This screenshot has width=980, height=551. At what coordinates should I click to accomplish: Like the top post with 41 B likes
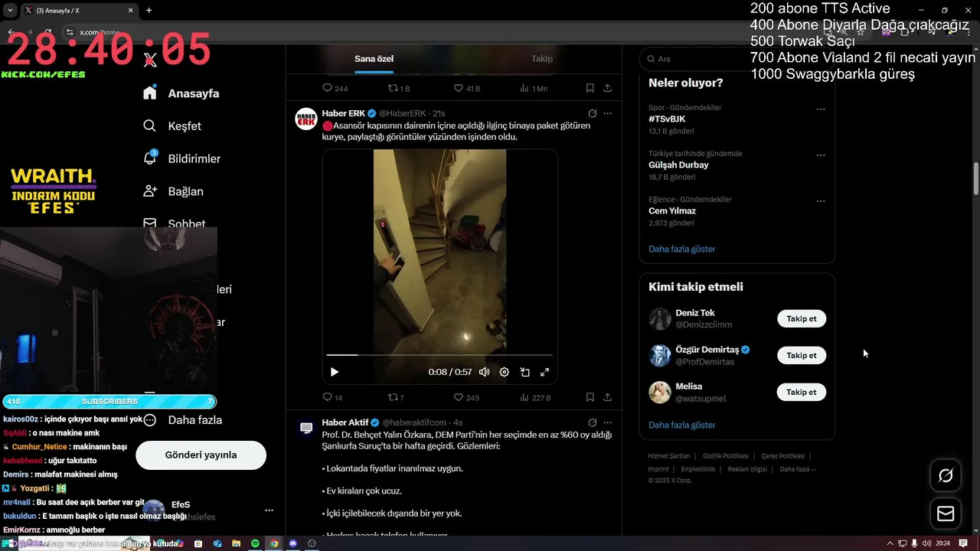pyautogui.click(x=459, y=88)
